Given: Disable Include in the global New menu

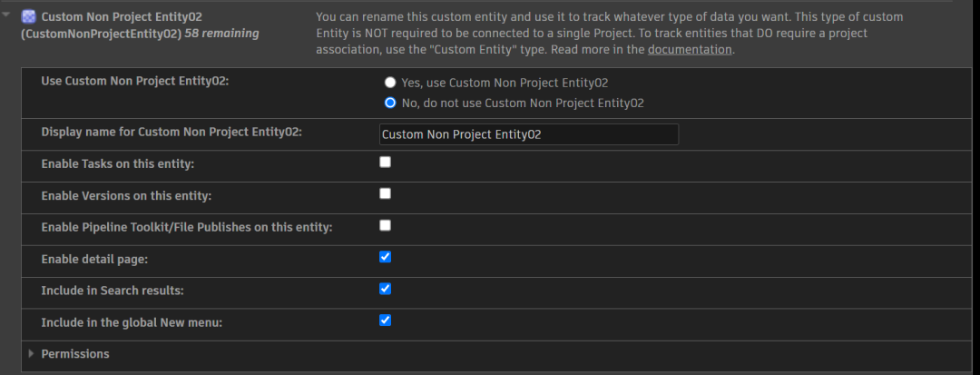Looking at the screenshot, I should coord(385,321).
